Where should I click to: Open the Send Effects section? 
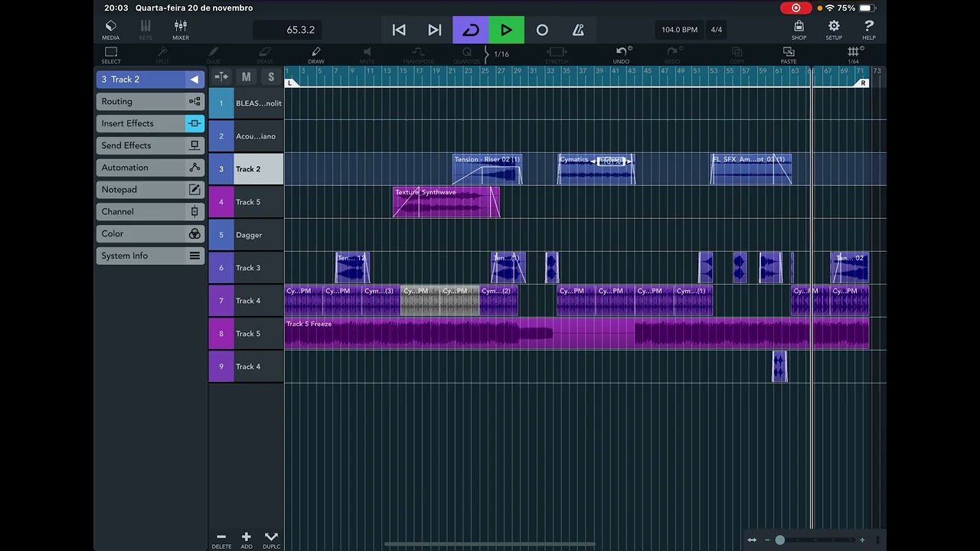(150, 145)
